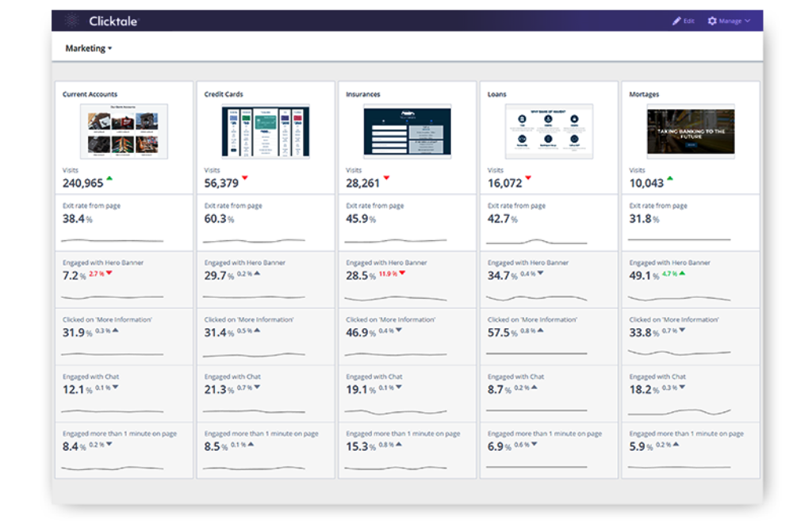Expand the Marketing dashboard dropdown
The image size is (812, 531).
coord(89,48)
